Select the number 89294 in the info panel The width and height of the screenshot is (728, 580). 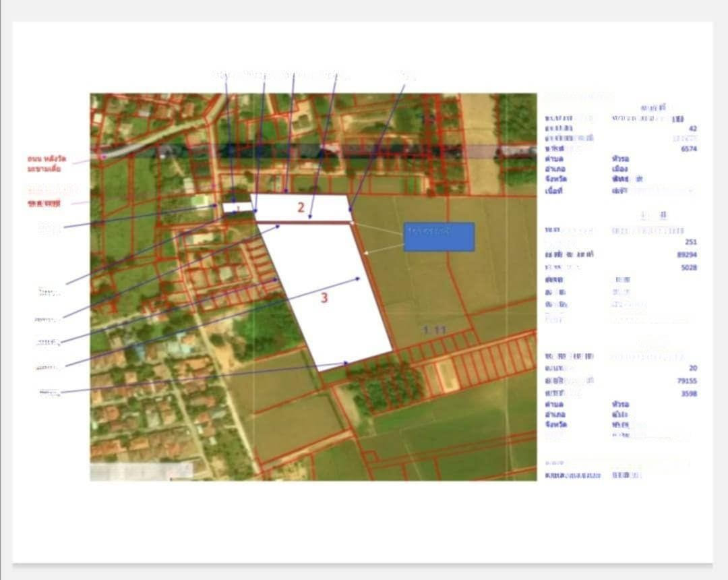tap(686, 255)
